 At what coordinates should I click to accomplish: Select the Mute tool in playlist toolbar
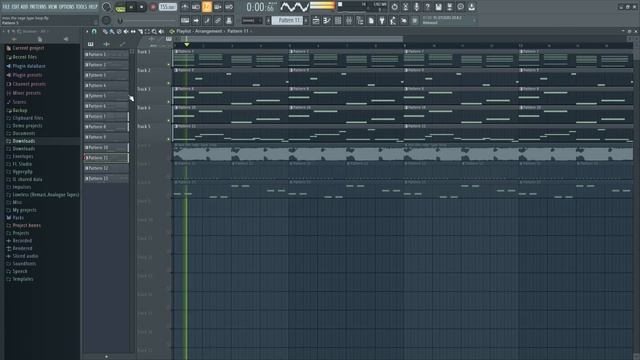[126, 31]
